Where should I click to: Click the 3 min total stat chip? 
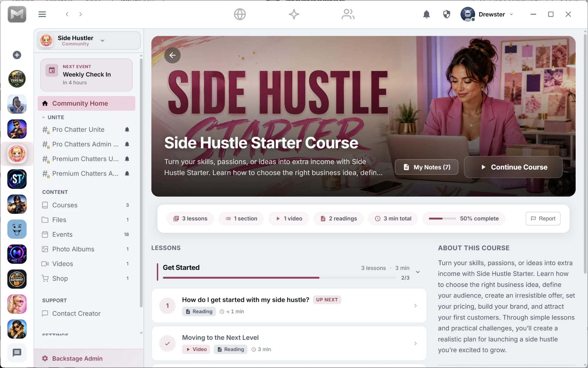(393, 219)
